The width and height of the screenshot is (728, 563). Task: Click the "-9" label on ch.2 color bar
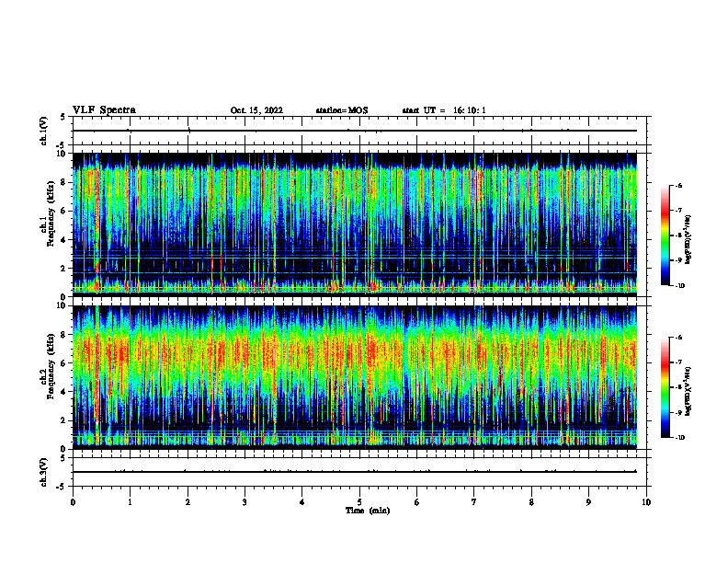tap(678, 412)
